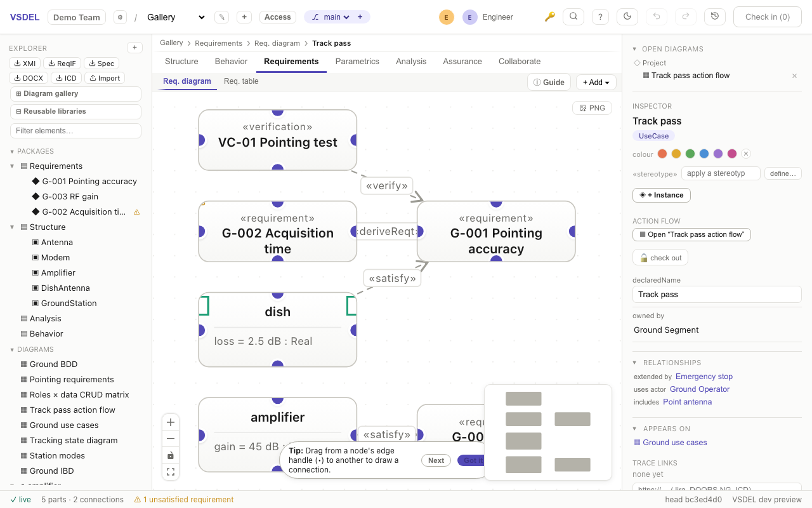This screenshot has height=508, width=812.
Task: Open the Collaborate tab
Action: pos(520,62)
